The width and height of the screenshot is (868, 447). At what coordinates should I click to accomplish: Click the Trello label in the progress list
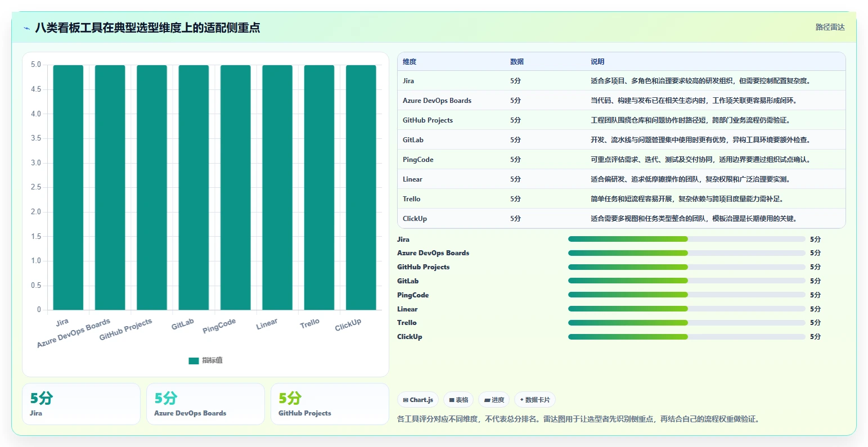pos(407,323)
